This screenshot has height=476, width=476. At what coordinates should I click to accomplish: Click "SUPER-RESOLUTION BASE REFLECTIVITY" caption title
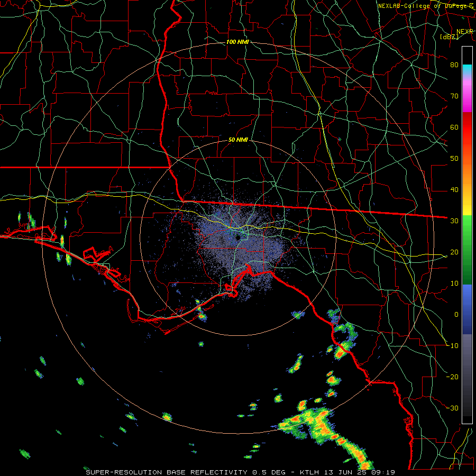[167, 472]
